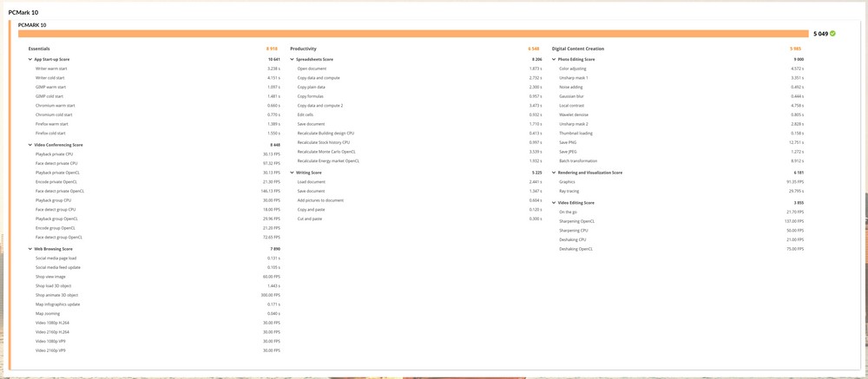Image resolution: width=868 pixels, height=379 pixels.
Task: Select the Essentials score 8 918
Action: [x=272, y=49]
